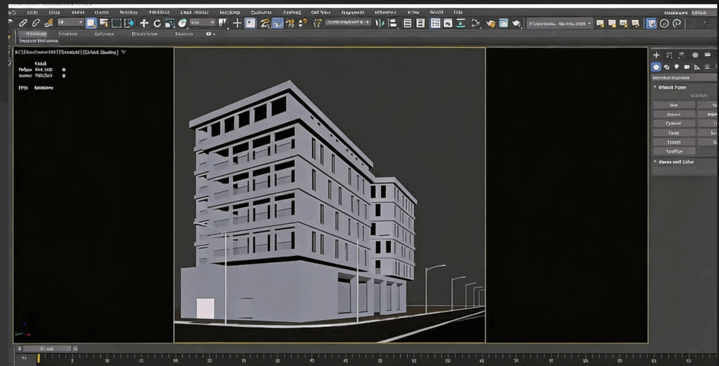Click the viewport filter funnel icon
This screenshot has height=366, width=719.
[x=123, y=52]
